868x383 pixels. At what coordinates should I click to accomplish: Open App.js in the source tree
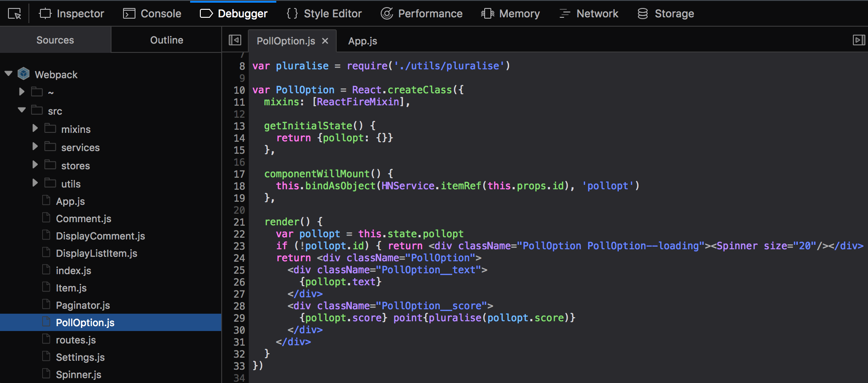(x=70, y=201)
